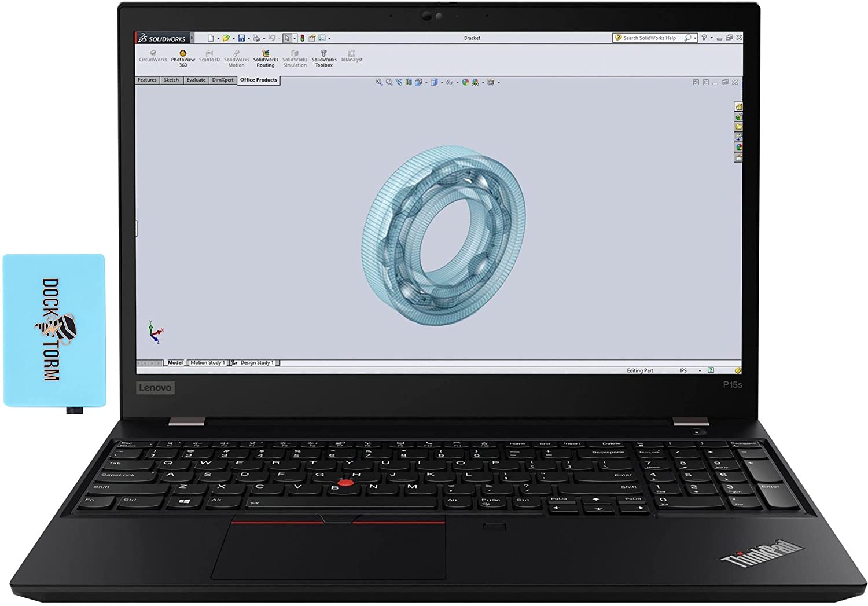Screen dimensions: 868x606
Task: Open SolidWorks Routing
Action: click(266, 58)
